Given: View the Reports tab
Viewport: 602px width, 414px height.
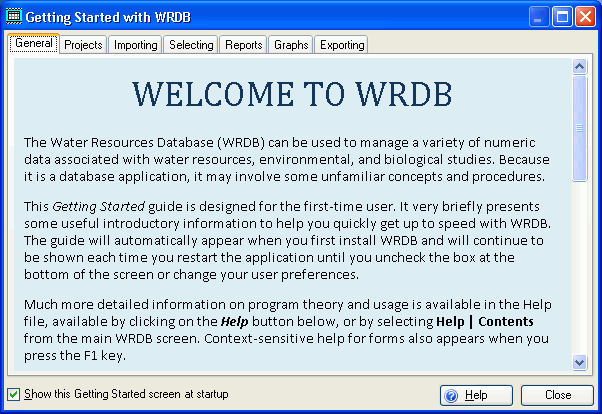Looking at the screenshot, I should pyautogui.click(x=244, y=45).
